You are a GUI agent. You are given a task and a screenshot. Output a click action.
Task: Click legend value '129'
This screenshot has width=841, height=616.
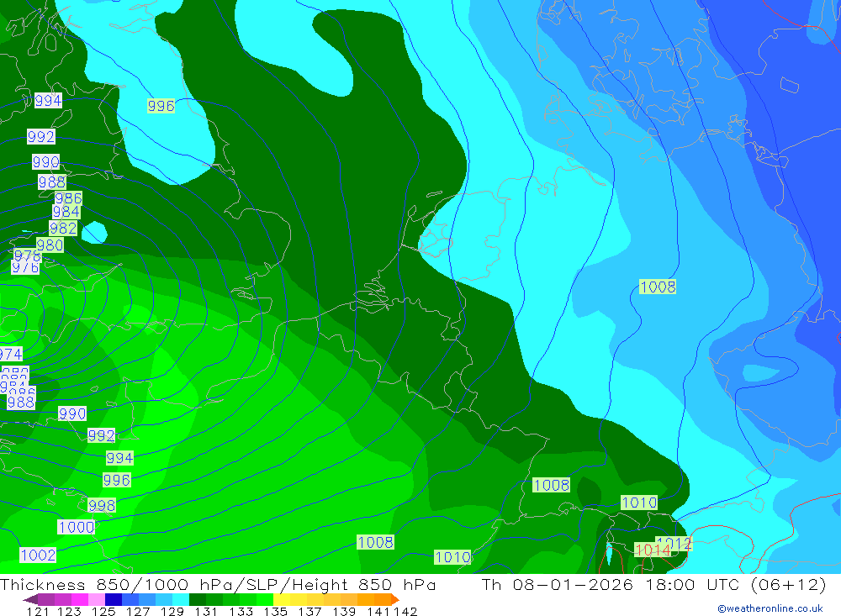point(172,612)
